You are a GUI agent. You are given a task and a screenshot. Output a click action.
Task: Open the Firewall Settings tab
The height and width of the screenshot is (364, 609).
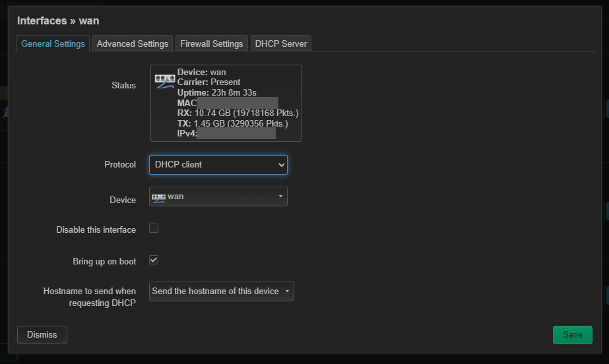[212, 44]
